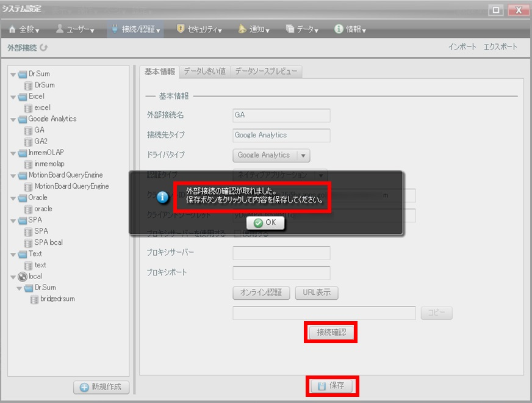Image resolution: width=532 pixels, height=403 pixels.
Task: Click the database icon of inmemolap
Action: tap(29, 164)
